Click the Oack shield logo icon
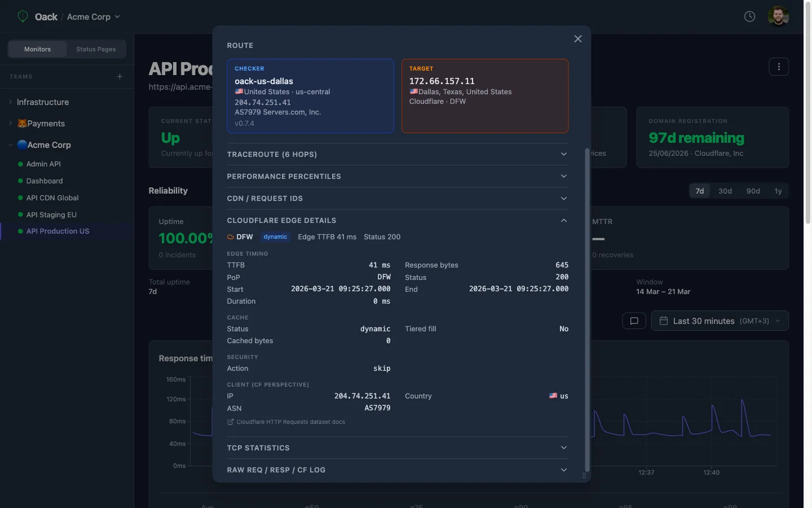The width and height of the screenshot is (812, 508). [23, 16]
